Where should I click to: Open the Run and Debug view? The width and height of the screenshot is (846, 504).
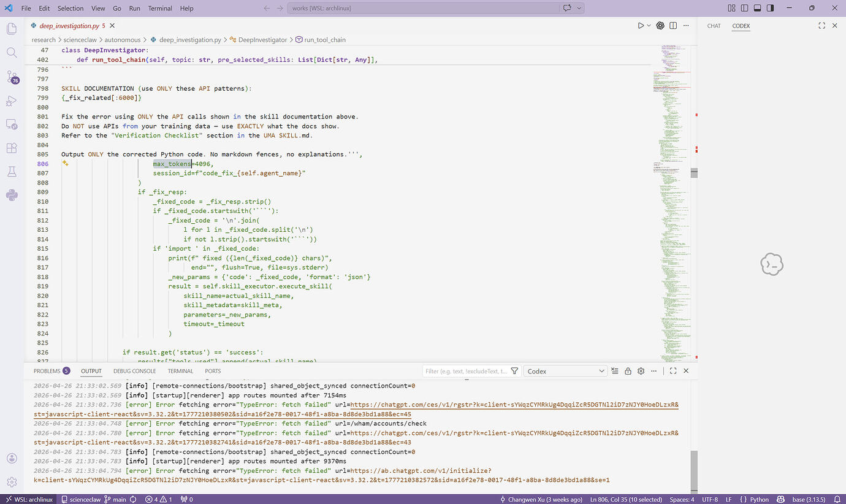12,101
